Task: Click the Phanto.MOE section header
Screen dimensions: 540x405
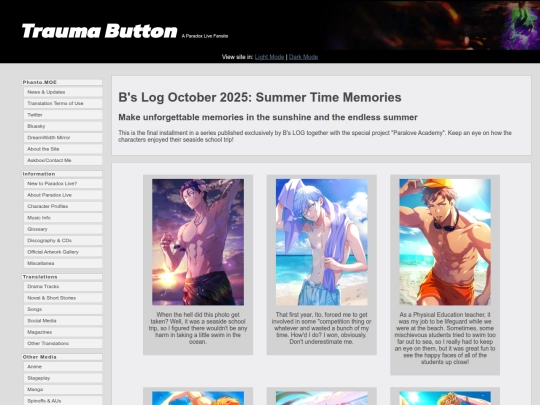Action: point(62,82)
